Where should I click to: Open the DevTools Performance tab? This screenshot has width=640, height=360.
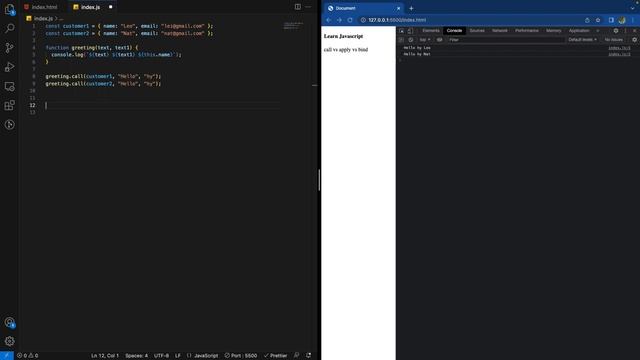click(527, 31)
